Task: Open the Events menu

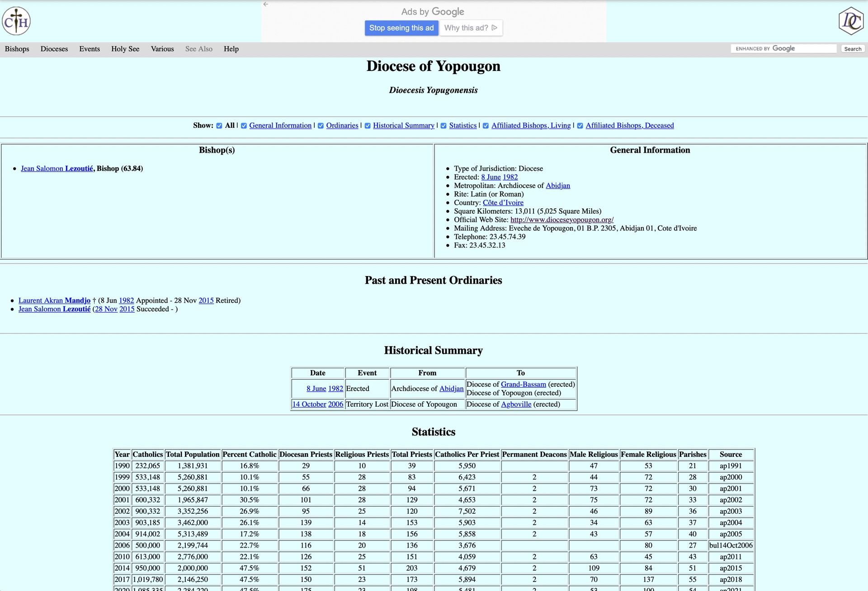Action: tap(90, 49)
